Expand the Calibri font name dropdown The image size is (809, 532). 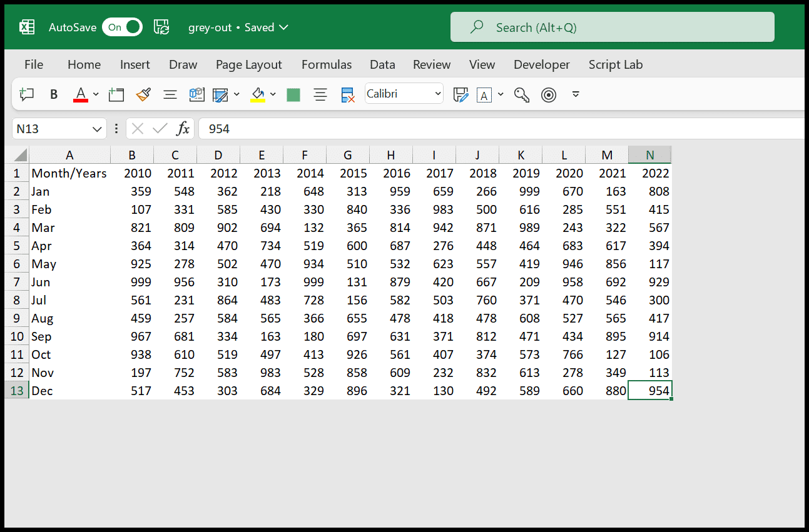pyautogui.click(x=438, y=94)
